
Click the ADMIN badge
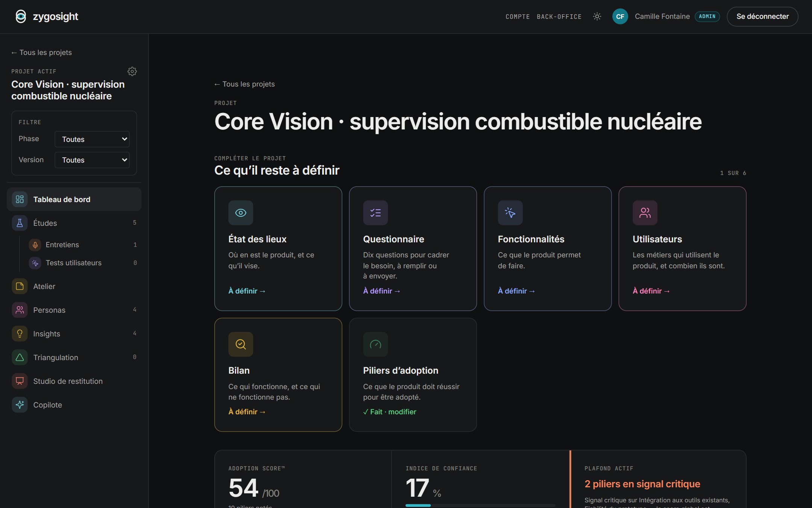(x=707, y=17)
